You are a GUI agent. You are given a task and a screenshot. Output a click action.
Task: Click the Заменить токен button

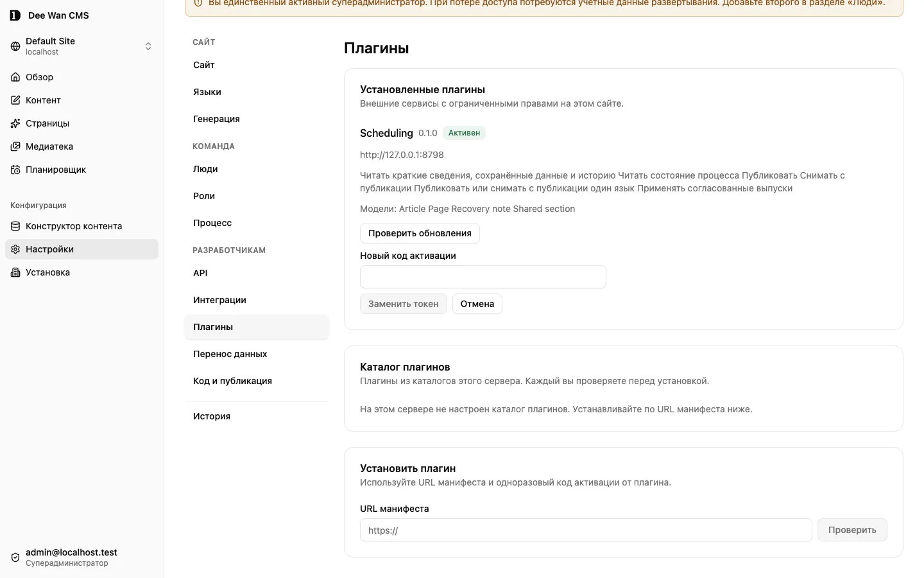403,304
